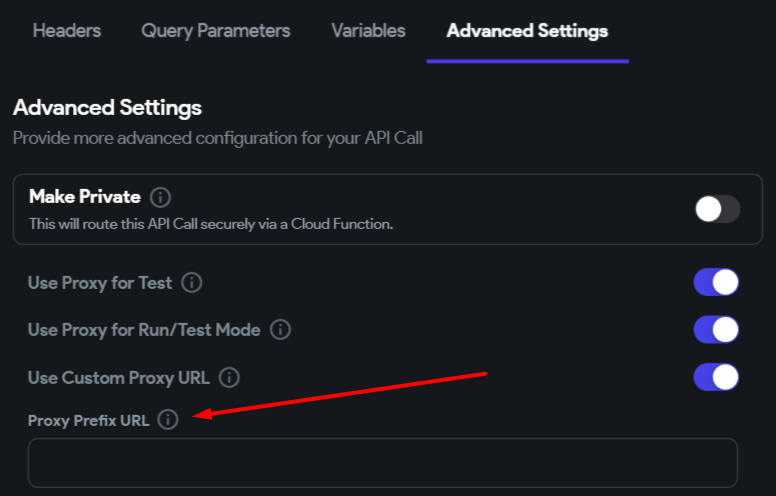
Task: Focus the Proxy Prefix URL text field
Action: [x=382, y=463]
